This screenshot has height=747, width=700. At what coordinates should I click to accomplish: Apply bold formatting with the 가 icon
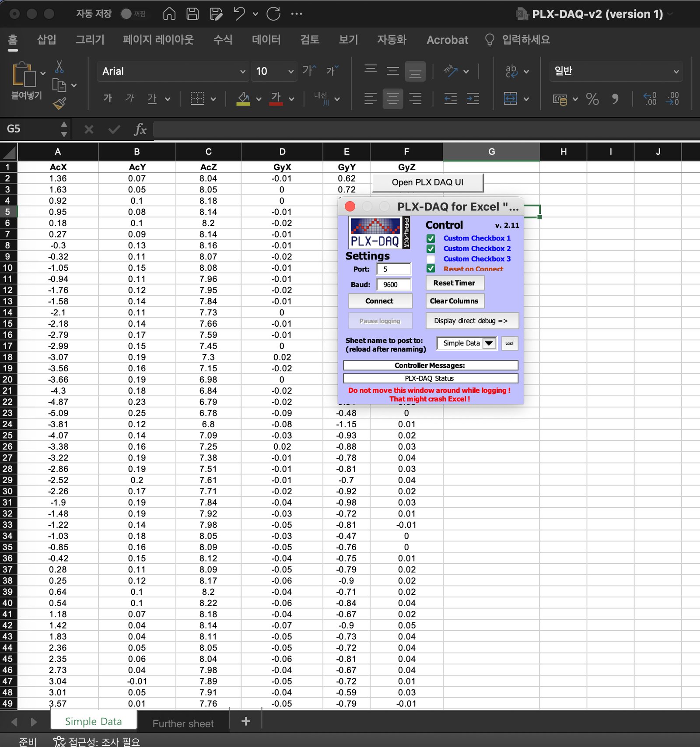coord(108,98)
